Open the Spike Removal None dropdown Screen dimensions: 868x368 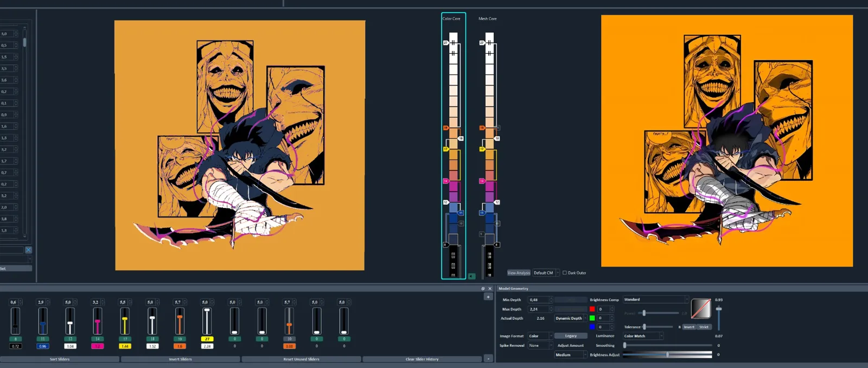click(x=540, y=345)
